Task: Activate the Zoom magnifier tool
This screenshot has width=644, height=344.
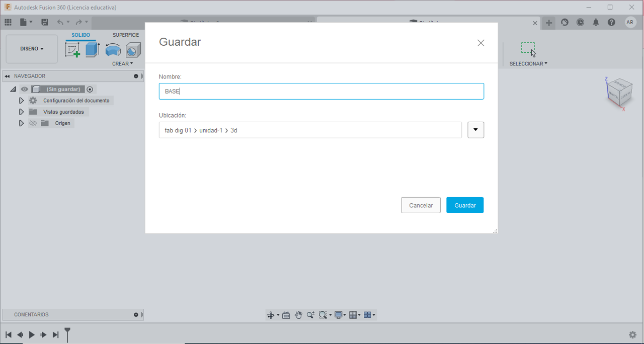Action: pyautogui.click(x=310, y=315)
